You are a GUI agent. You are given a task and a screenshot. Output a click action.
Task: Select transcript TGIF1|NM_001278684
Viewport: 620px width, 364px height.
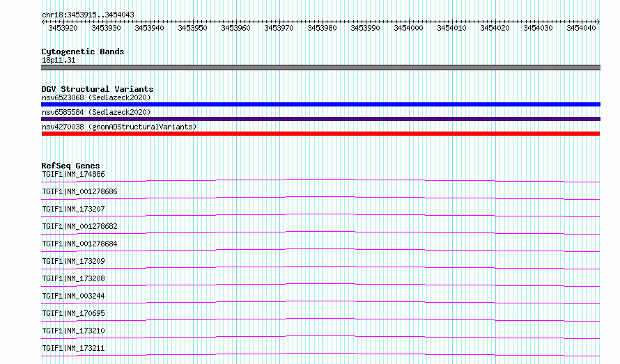[x=79, y=244]
